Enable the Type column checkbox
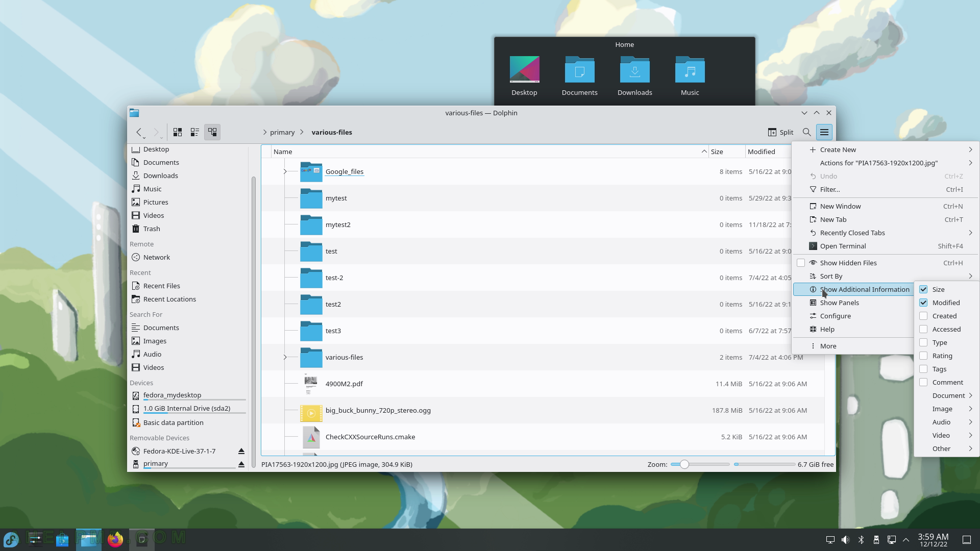The height and width of the screenshot is (551, 980). [923, 342]
